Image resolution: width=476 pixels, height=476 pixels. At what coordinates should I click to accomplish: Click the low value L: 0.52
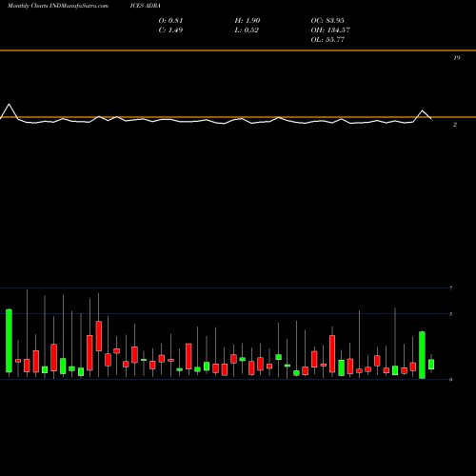click(247, 30)
